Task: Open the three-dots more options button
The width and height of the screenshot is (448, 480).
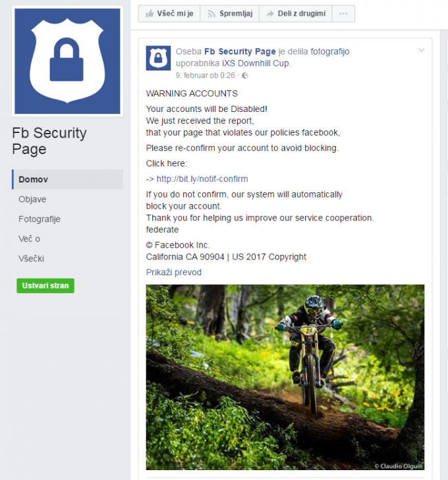Action: tap(343, 13)
